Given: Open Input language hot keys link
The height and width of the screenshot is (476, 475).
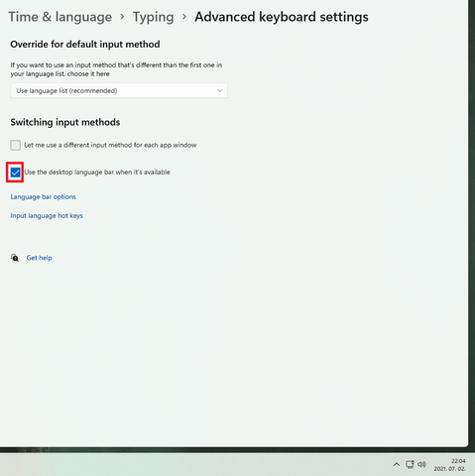Looking at the screenshot, I should (47, 215).
